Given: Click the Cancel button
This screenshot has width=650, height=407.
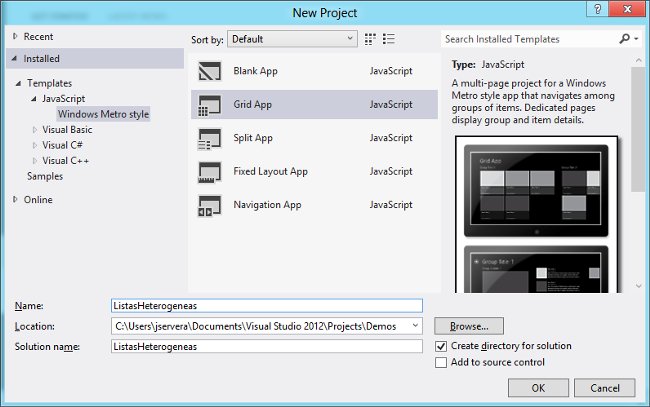Looking at the screenshot, I should click(x=604, y=388).
